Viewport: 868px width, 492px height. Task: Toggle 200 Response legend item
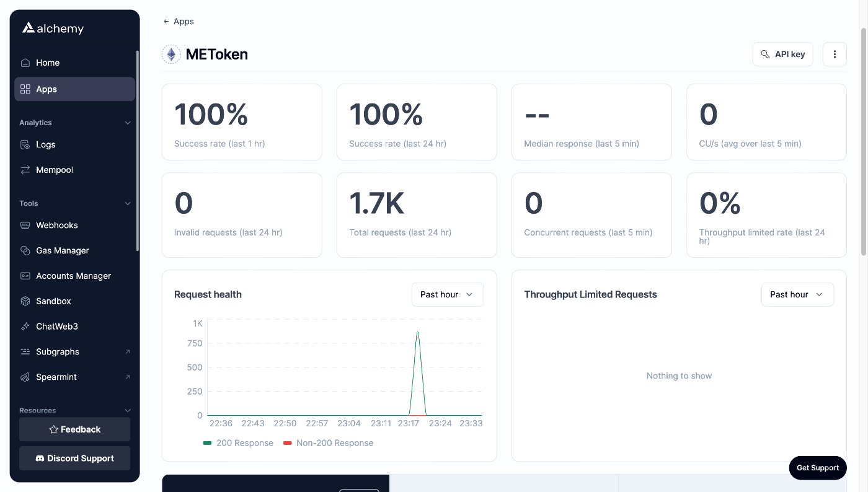coord(238,443)
